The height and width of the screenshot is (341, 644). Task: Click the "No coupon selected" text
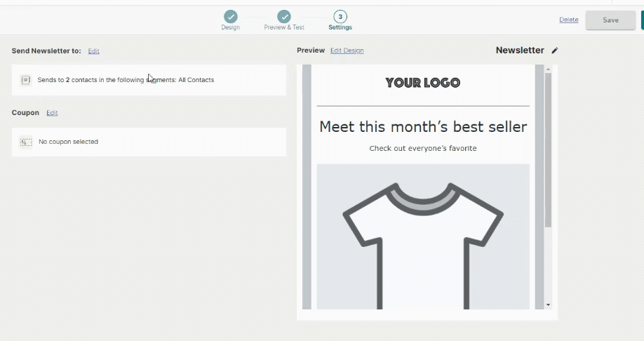(68, 142)
